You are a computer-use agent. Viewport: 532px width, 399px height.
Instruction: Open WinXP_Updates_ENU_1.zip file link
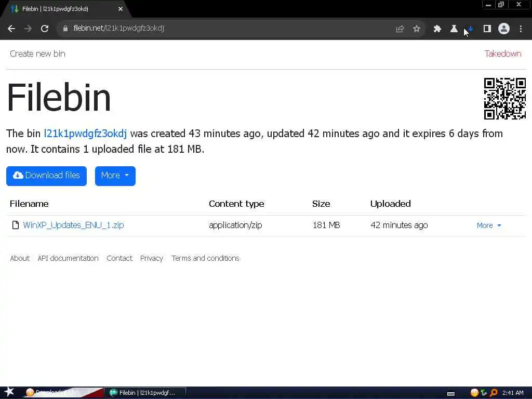(73, 225)
